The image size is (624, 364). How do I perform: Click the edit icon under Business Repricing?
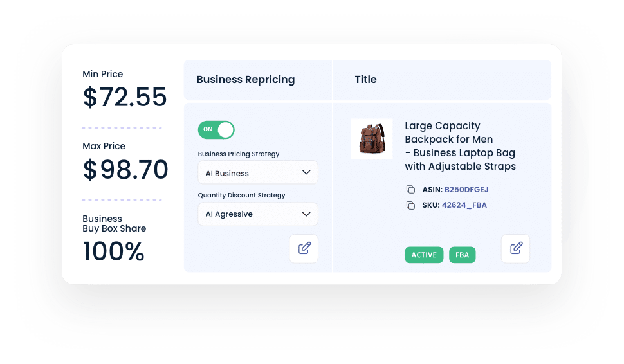coord(304,249)
